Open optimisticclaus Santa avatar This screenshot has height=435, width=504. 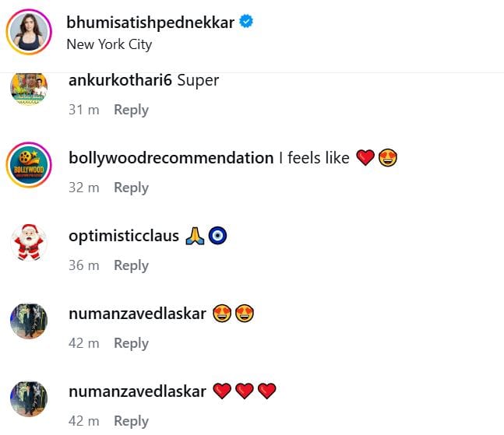tap(29, 242)
